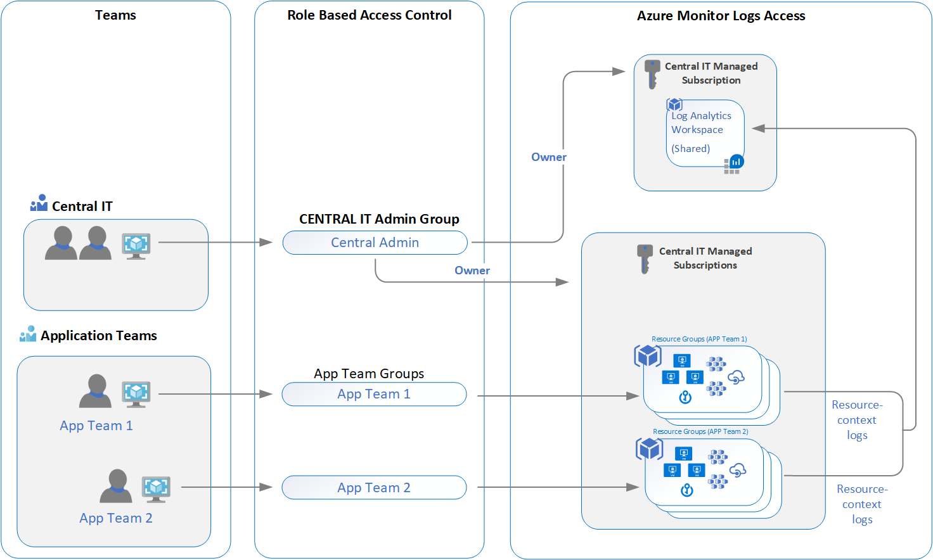This screenshot has height=560, width=933.
Task: Click the upper hexagon cluster icon in APP Team 2
Action: pos(718,457)
